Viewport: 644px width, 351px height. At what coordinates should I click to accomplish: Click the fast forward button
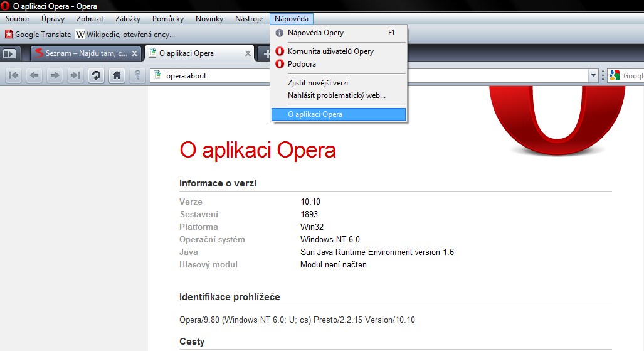(75, 75)
